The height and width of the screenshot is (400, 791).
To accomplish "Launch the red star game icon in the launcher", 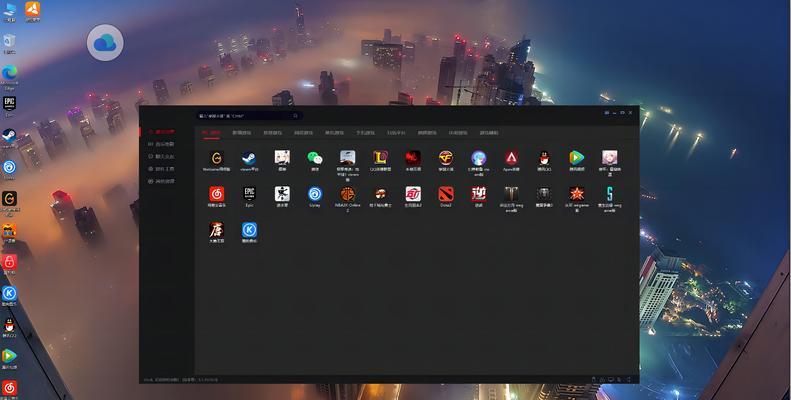I will [x=577, y=194].
